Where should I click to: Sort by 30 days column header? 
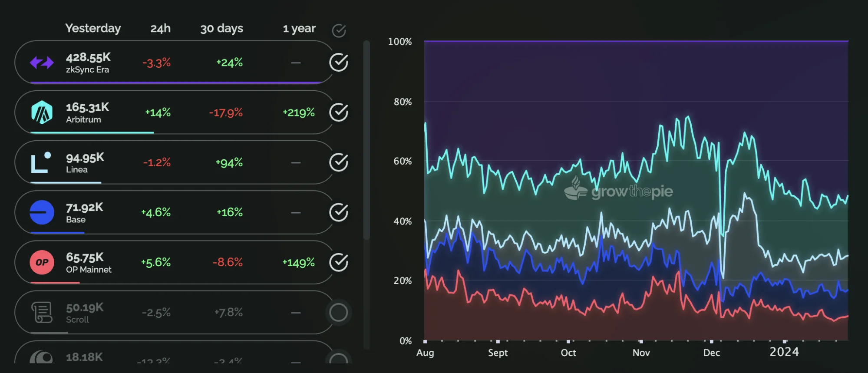click(221, 28)
